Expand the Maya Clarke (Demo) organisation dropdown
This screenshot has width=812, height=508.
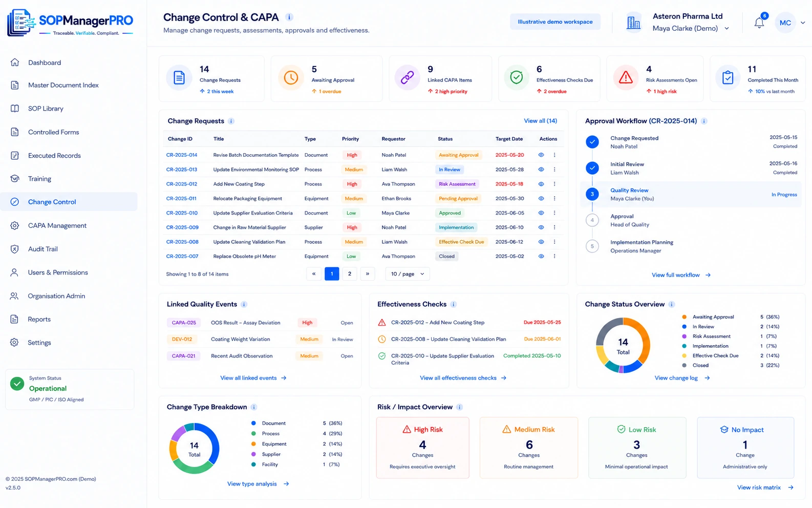pyautogui.click(x=726, y=29)
